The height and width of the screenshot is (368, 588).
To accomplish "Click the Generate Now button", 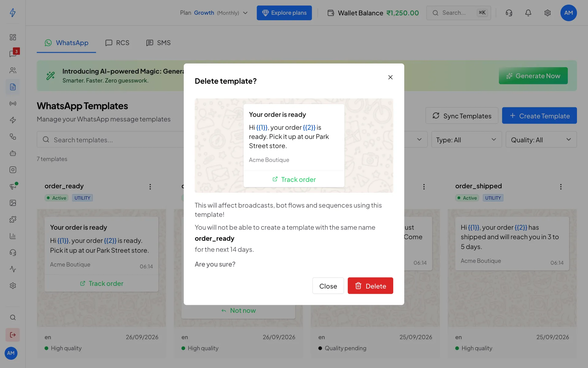I will (533, 76).
